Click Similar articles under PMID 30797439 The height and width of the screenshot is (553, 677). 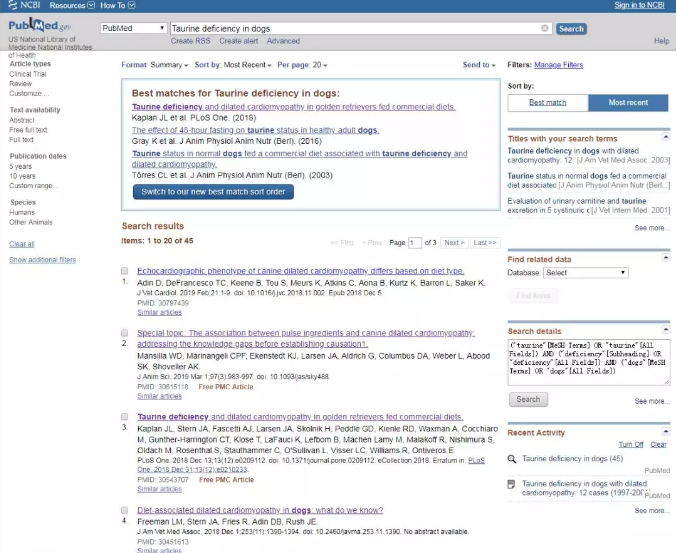159,313
